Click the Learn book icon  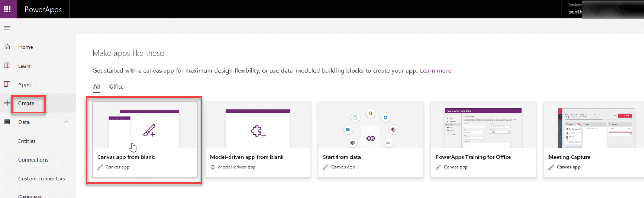[x=8, y=65]
